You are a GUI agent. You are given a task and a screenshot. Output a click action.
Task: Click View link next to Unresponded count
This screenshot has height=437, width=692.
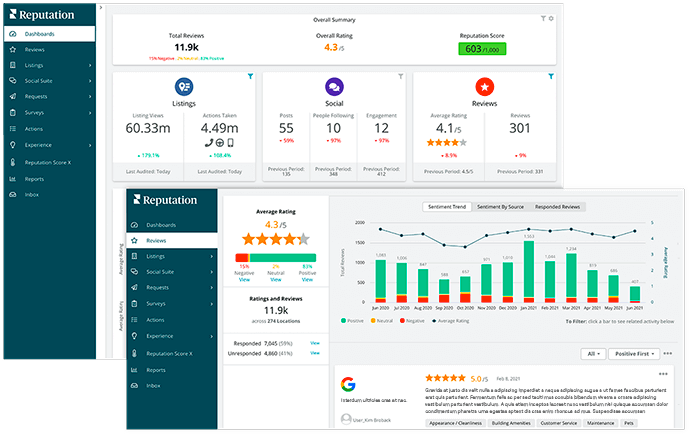tap(315, 354)
